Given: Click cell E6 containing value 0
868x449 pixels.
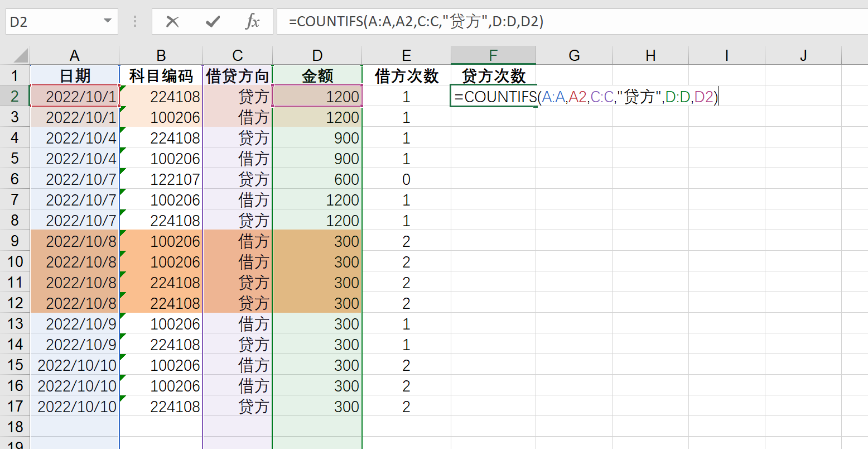Looking at the screenshot, I should (x=406, y=179).
